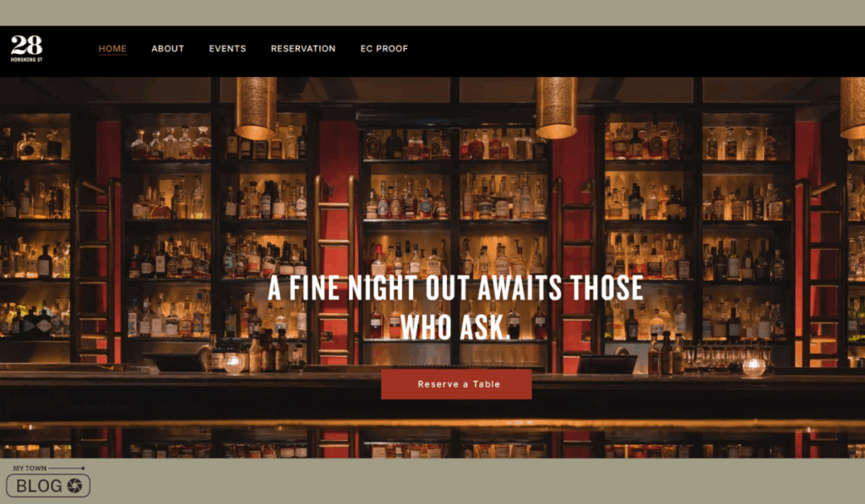Click the Reserve a Table button
Image resolution: width=865 pixels, height=504 pixels.
click(x=456, y=384)
